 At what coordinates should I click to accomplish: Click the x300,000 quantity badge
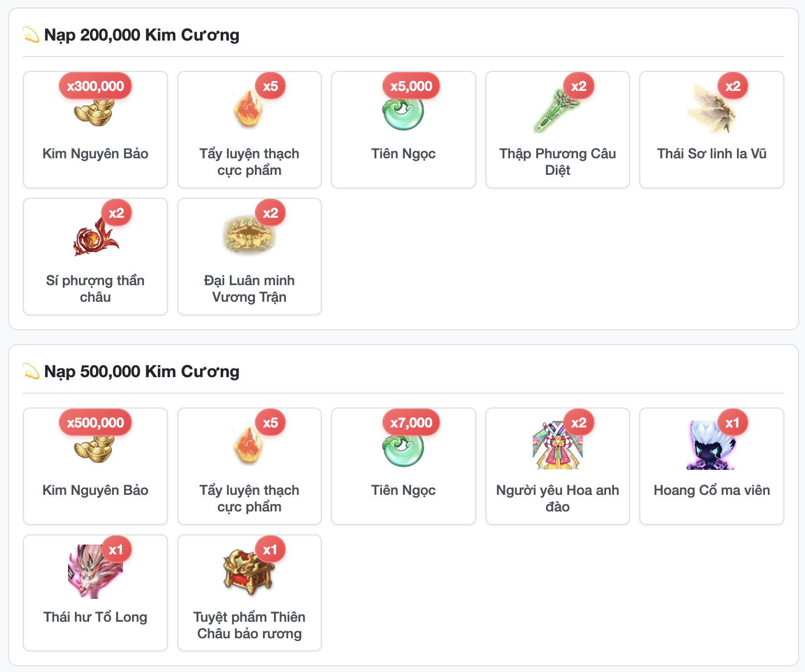pos(95,86)
